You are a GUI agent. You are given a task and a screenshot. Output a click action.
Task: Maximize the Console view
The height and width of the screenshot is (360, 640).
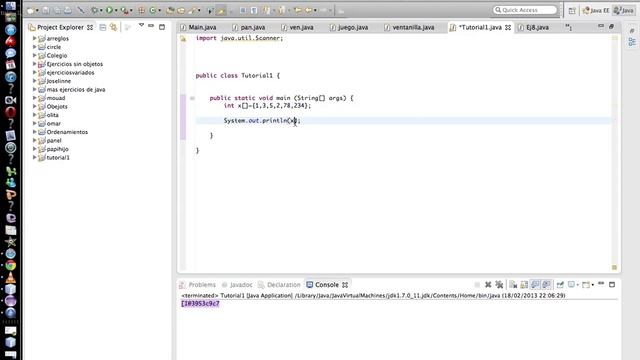click(612, 284)
